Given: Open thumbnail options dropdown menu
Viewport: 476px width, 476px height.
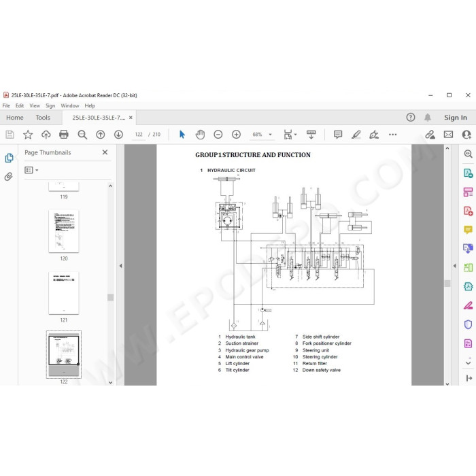Looking at the screenshot, I should (31, 170).
